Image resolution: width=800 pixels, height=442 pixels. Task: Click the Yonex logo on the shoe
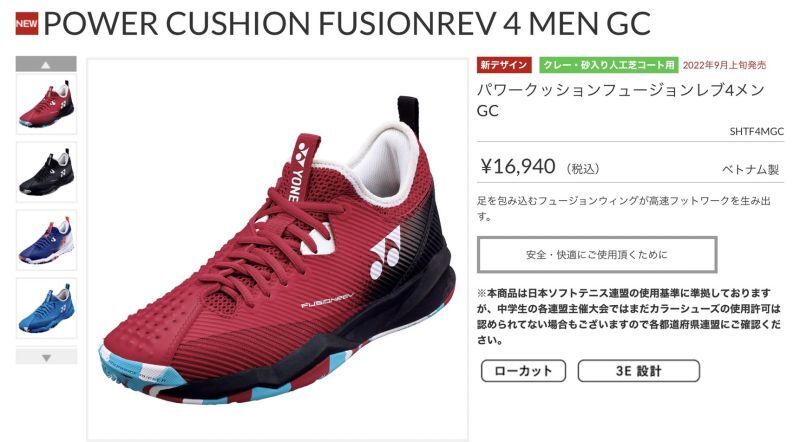[386, 252]
